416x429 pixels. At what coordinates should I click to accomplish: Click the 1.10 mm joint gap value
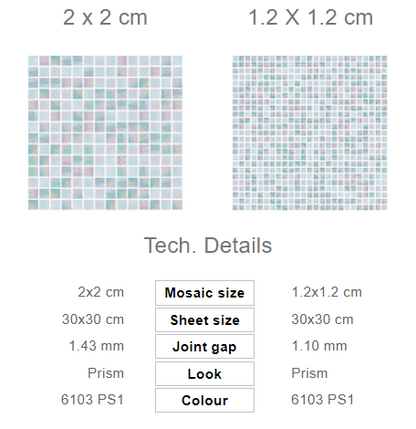click(x=319, y=346)
